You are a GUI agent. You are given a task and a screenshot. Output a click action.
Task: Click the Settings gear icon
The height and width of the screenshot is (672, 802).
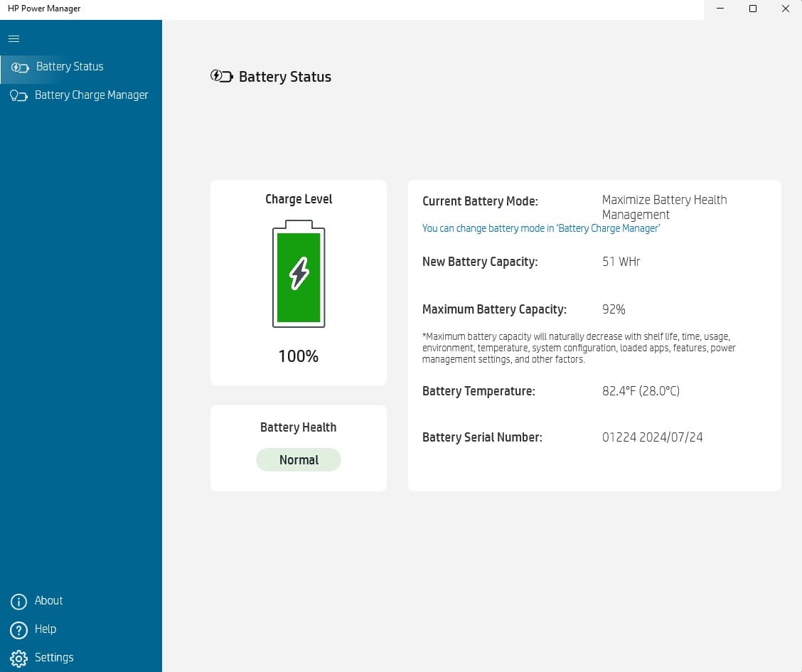pos(18,658)
